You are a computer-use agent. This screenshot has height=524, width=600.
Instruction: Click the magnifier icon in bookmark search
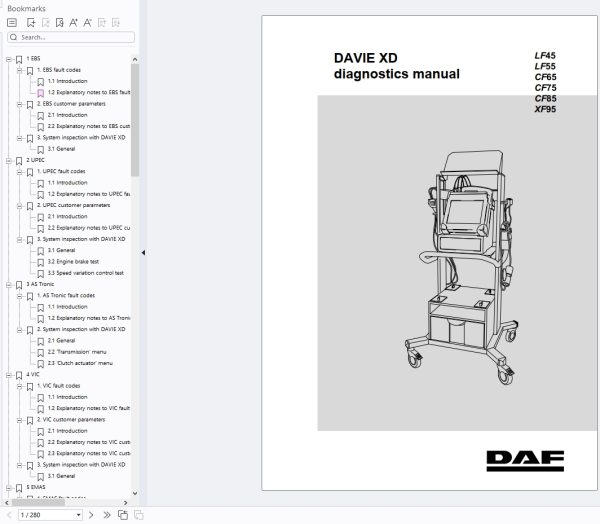14,37
